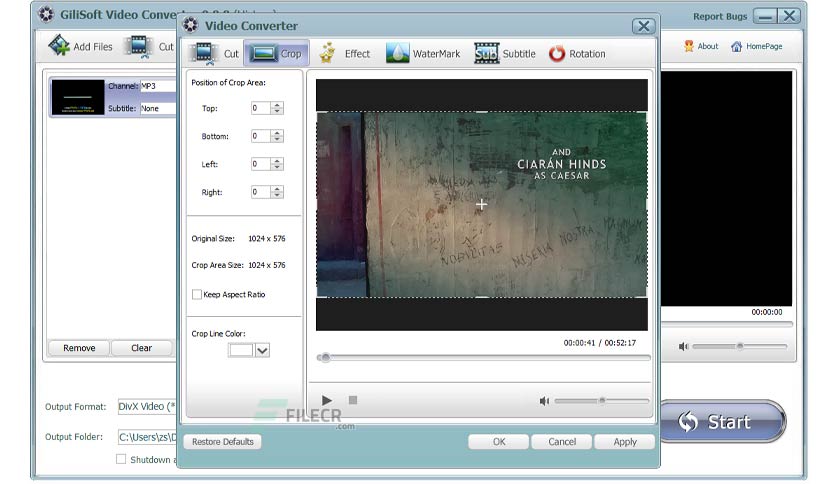Screen dimensions: 836x484
Task: Enable Keep Aspect Ratio checkbox
Action: 197,294
